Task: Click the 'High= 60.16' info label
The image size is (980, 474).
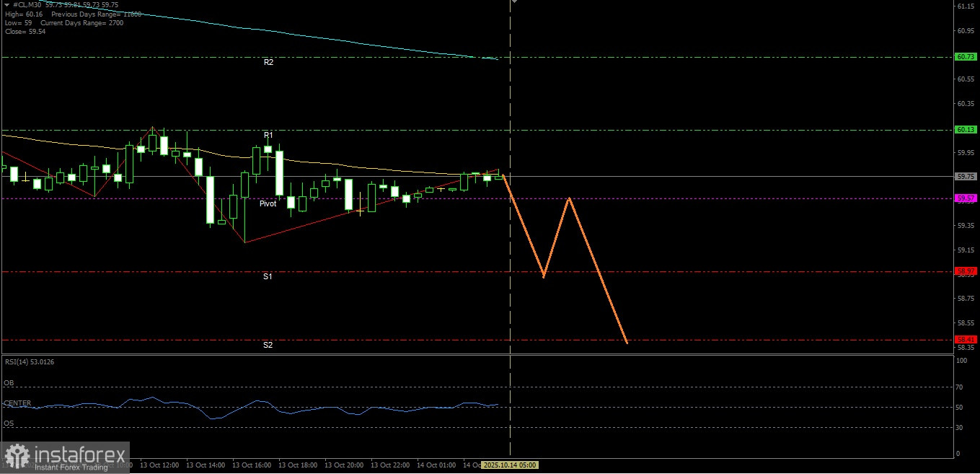Action: point(24,14)
